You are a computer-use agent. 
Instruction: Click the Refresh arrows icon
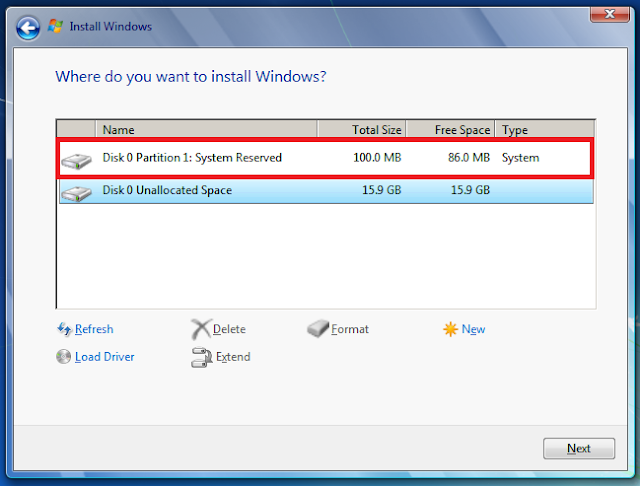coord(64,329)
